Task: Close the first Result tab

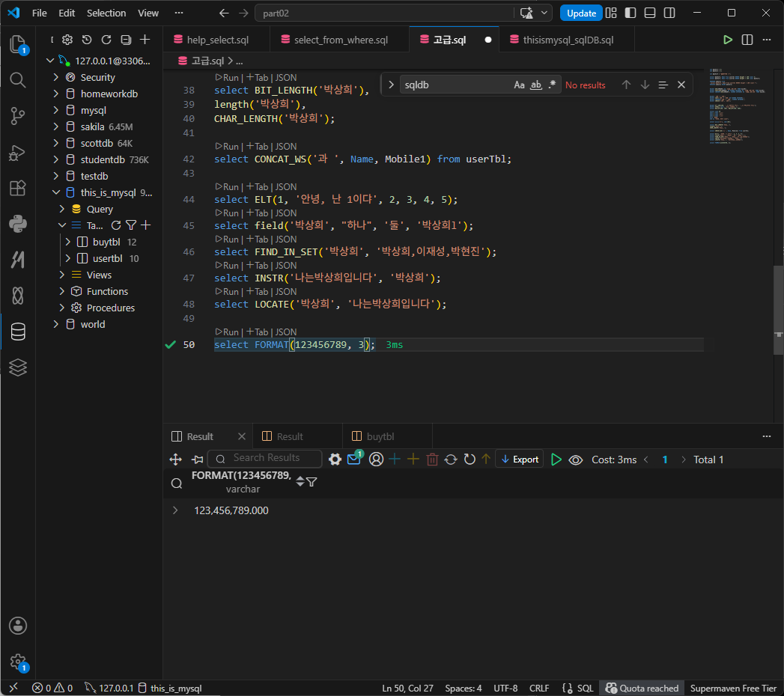Action: coord(242,436)
